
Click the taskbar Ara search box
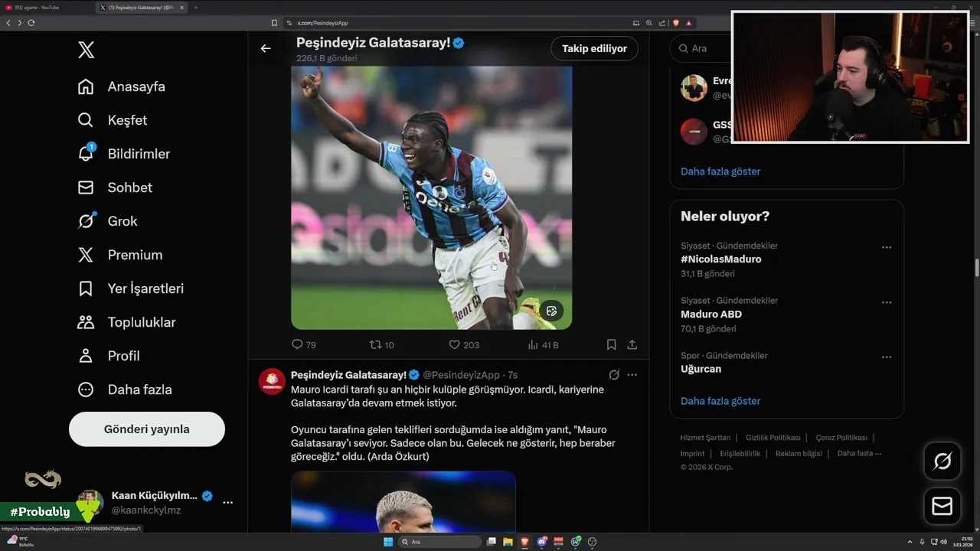pyautogui.click(x=440, y=542)
